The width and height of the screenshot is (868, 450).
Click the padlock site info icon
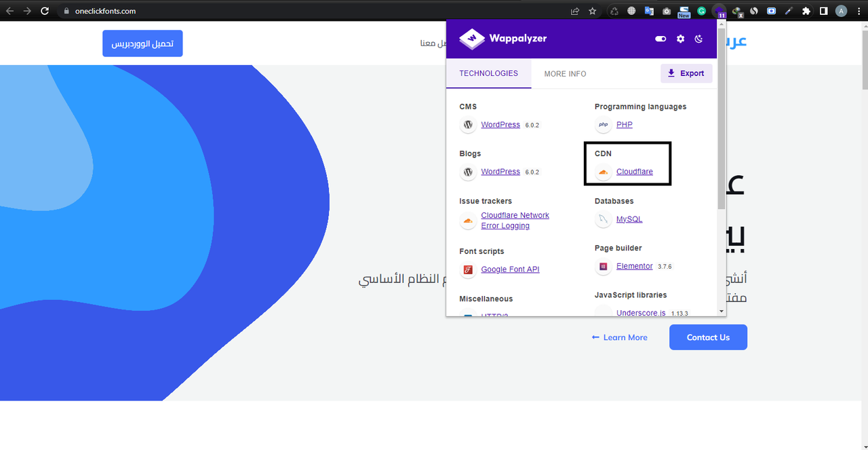(x=66, y=11)
